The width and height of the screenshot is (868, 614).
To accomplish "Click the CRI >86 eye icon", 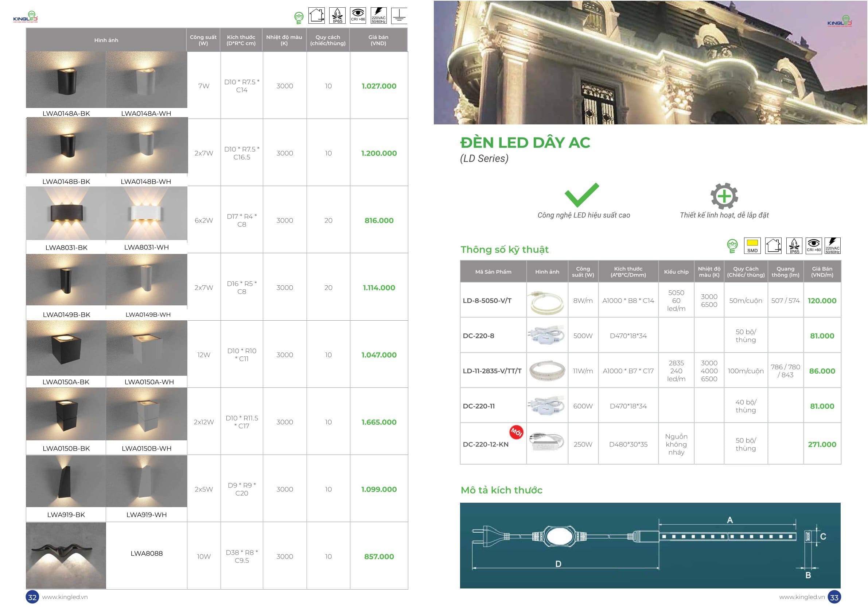I will 358,16.
